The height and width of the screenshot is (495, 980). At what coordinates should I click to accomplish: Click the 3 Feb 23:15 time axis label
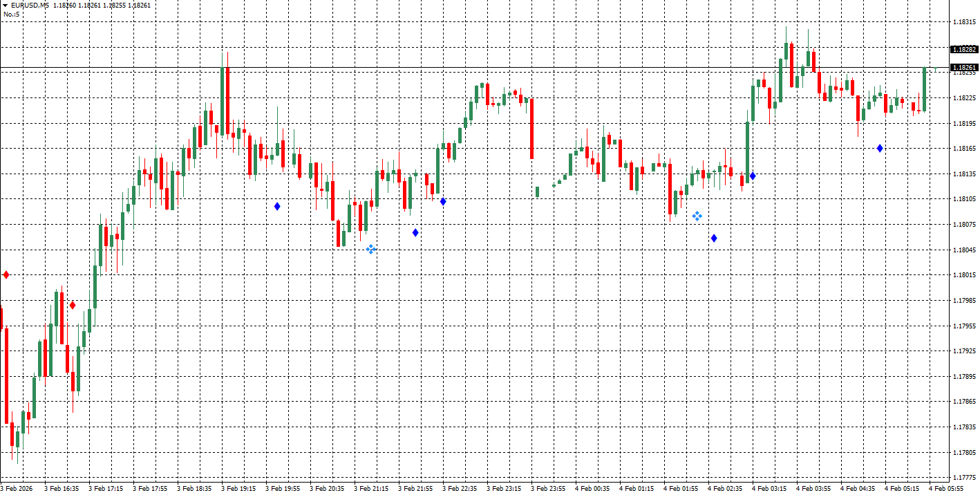click(503, 489)
